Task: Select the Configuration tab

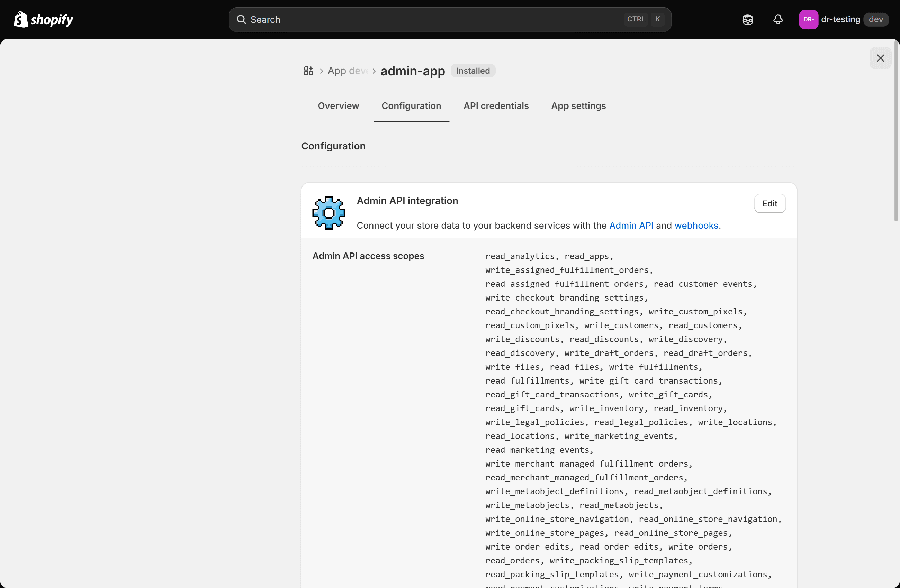Action: 411,106
